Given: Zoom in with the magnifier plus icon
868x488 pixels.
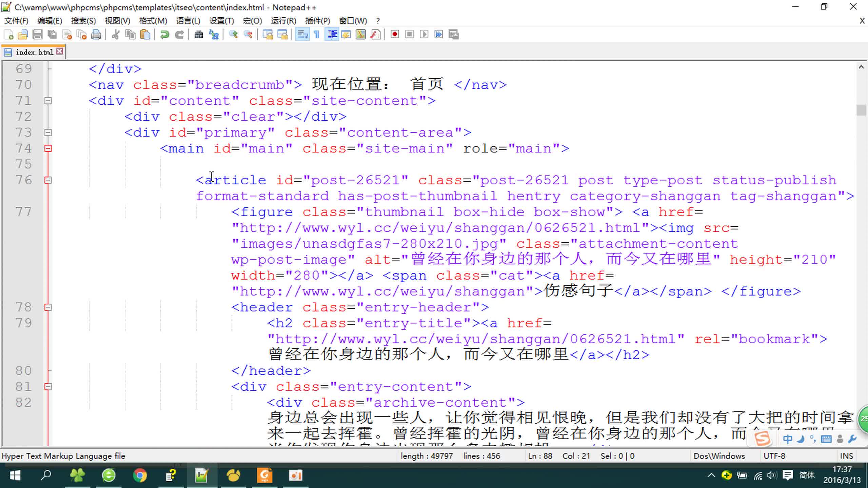Looking at the screenshot, I should 233,34.
